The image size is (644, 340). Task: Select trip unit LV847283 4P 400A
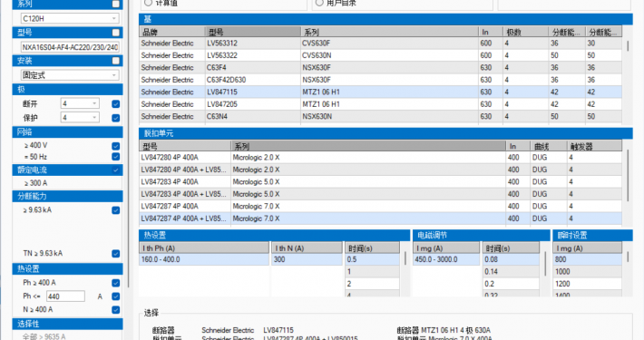[x=380, y=181]
